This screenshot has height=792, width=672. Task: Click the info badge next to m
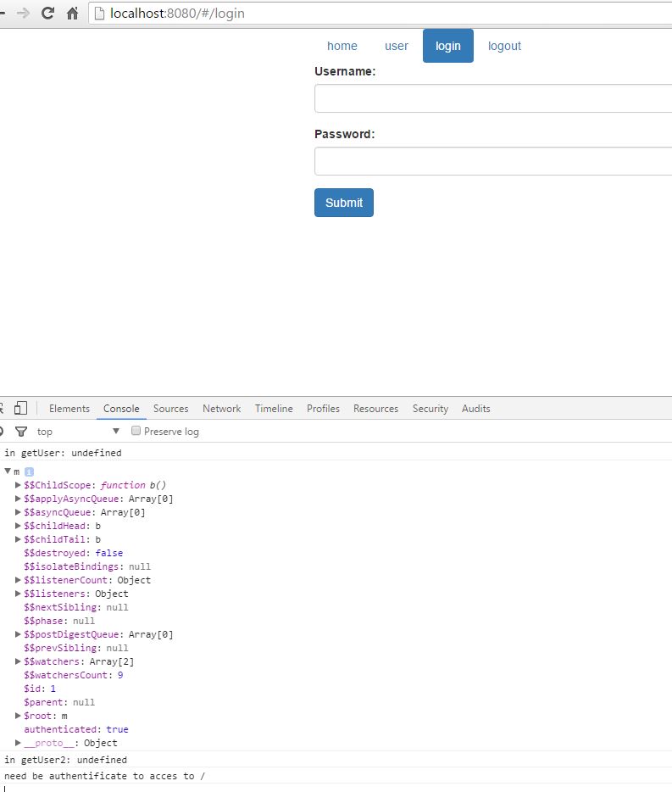(x=30, y=471)
